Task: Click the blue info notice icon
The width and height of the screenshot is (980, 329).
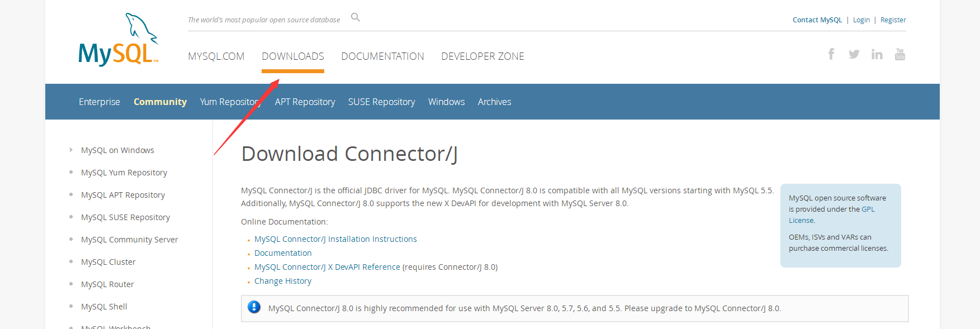Action: pos(254,307)
